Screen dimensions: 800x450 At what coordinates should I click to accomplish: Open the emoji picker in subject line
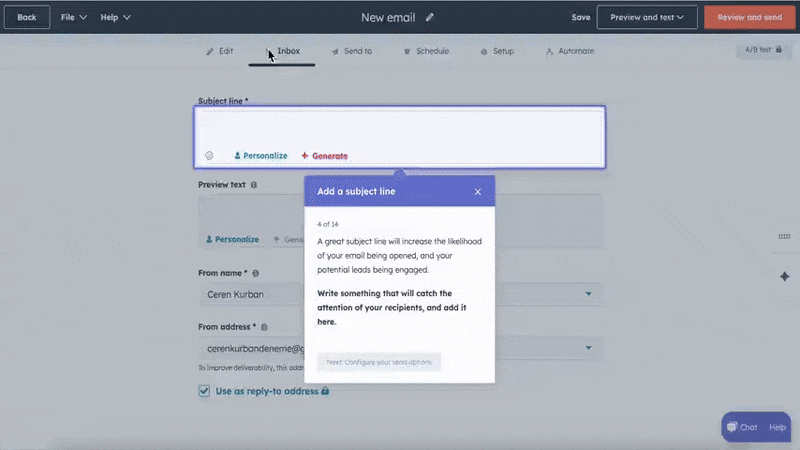pyautogui.click(x=209, y=156)
